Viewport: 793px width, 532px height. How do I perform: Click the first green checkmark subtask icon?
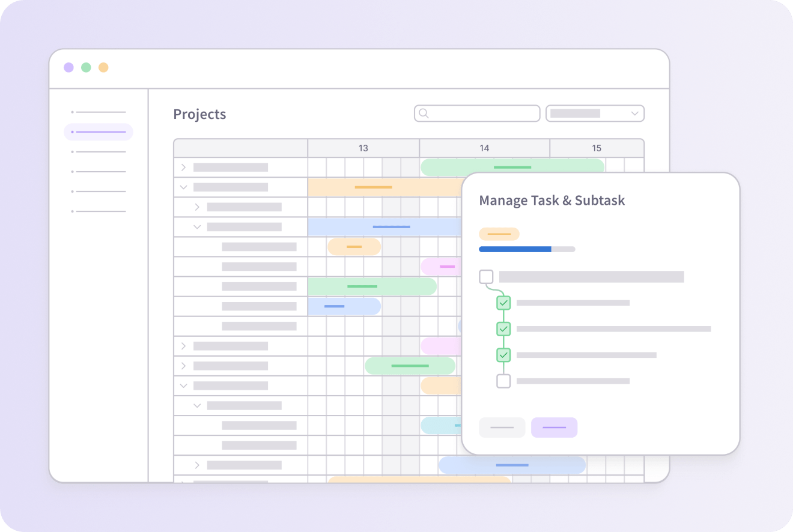click(x=503, y=303)
